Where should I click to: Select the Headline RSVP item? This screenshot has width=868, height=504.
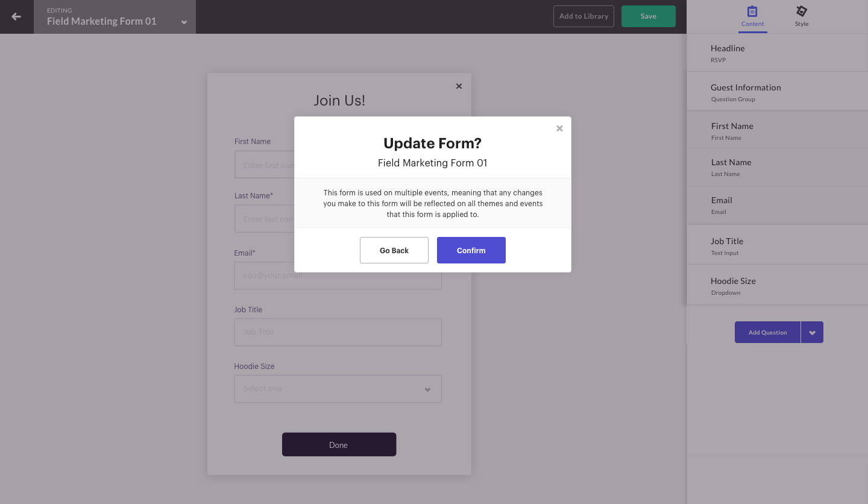coord(778,53)
